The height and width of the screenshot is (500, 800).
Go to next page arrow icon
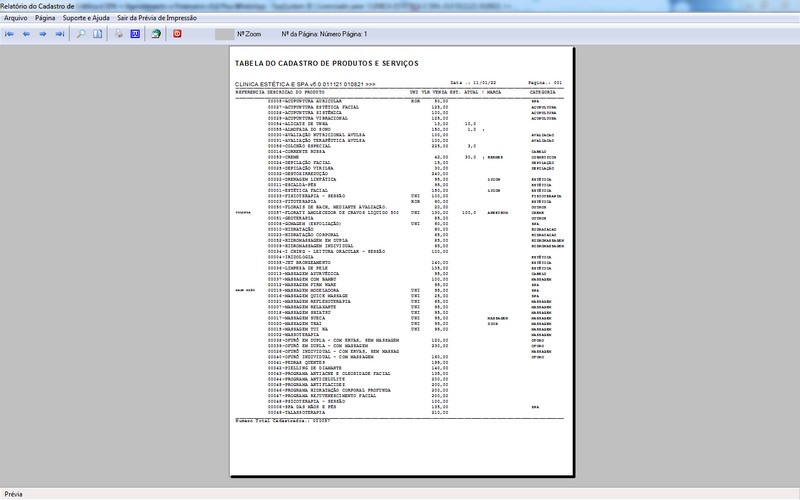[43, 34]
